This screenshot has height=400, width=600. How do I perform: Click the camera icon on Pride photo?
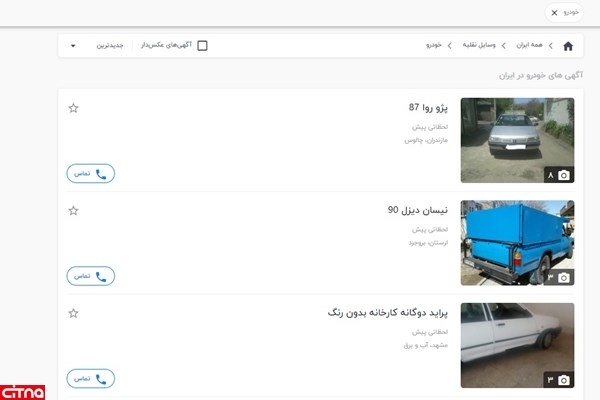point(564,380)
